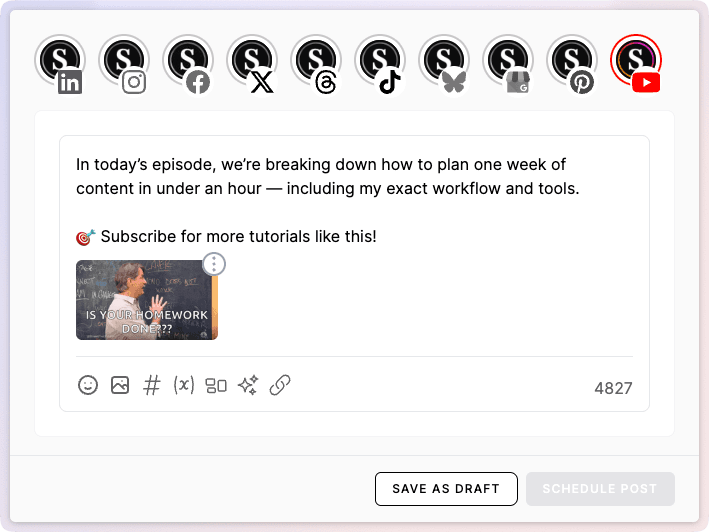Deselect the YouTube account avatar

[636, 61]
